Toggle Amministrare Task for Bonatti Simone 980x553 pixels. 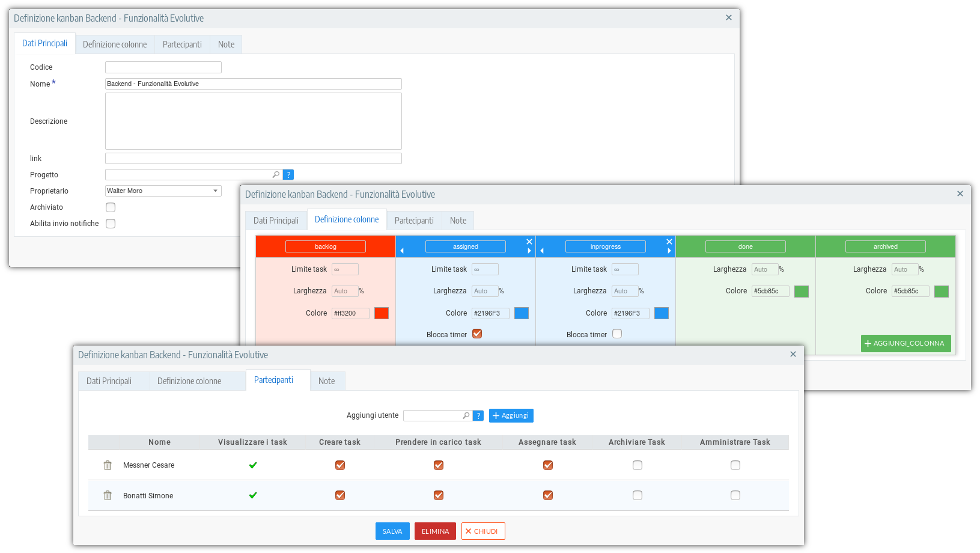(735, 495)
